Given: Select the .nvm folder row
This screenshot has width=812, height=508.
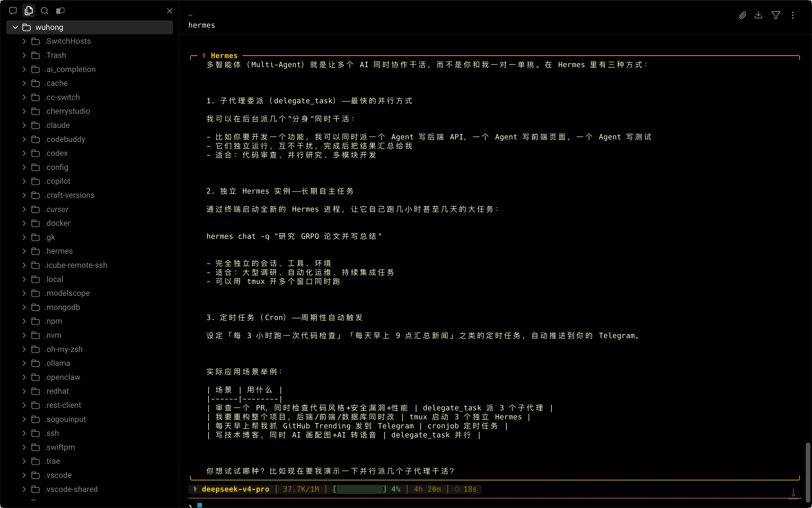Looking at the screenshot, I should tap(90, 335).
